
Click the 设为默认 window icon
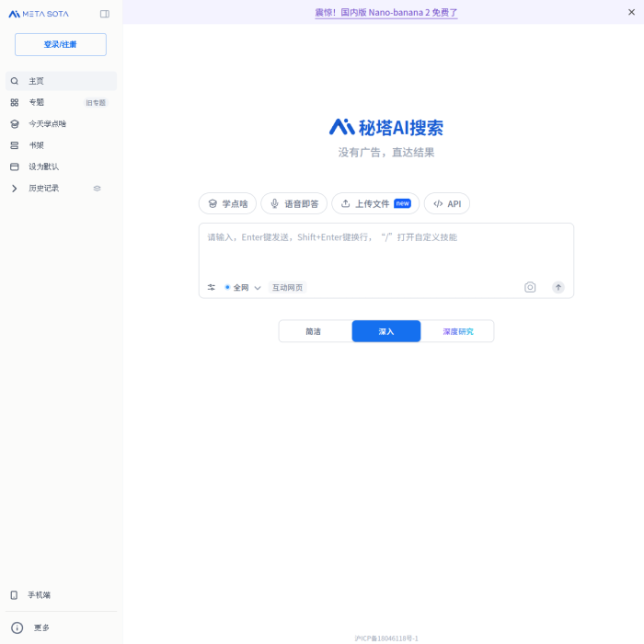pos(15,167)
